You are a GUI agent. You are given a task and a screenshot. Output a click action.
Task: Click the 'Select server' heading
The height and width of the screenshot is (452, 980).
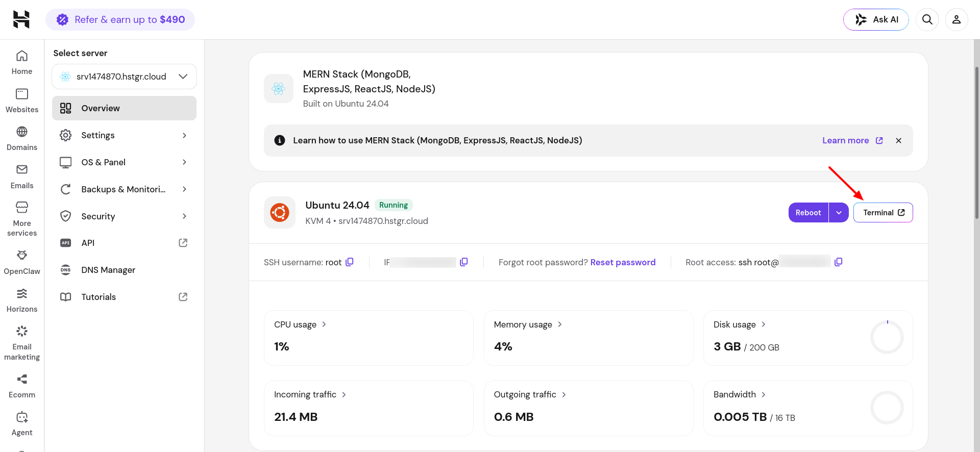(80, 53)
